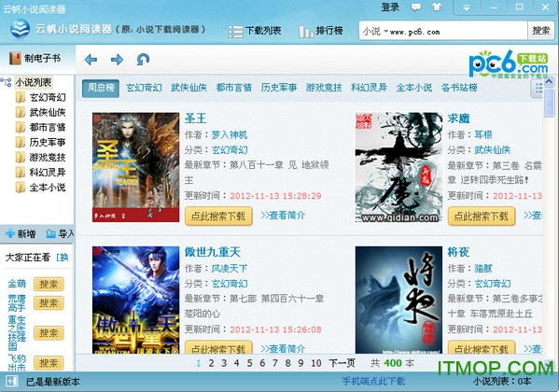Click the 金萌 novel link
Viewport: 559px width, 392px height.
click(17, 284)
